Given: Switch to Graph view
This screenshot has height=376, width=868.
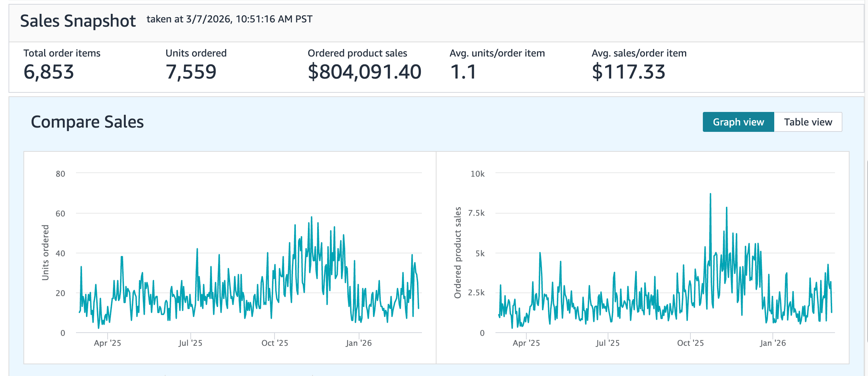Looking at the screenshot, I should pyautogui.click(x=738, y=122).
